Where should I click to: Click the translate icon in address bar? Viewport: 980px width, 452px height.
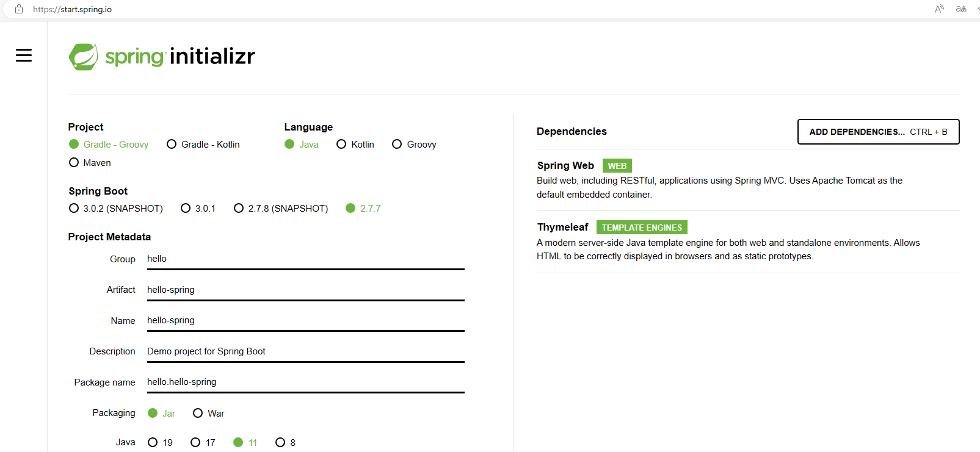pyautogui.click(x=961, y=9)
